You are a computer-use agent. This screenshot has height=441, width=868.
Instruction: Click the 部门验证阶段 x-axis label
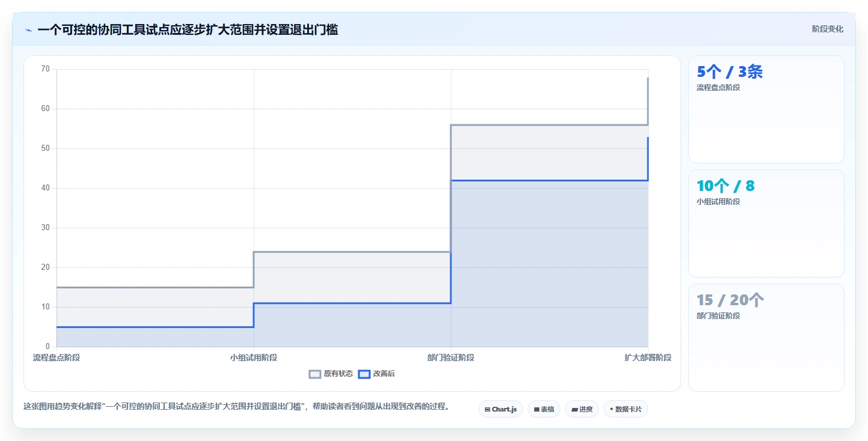tap(451, 357)
